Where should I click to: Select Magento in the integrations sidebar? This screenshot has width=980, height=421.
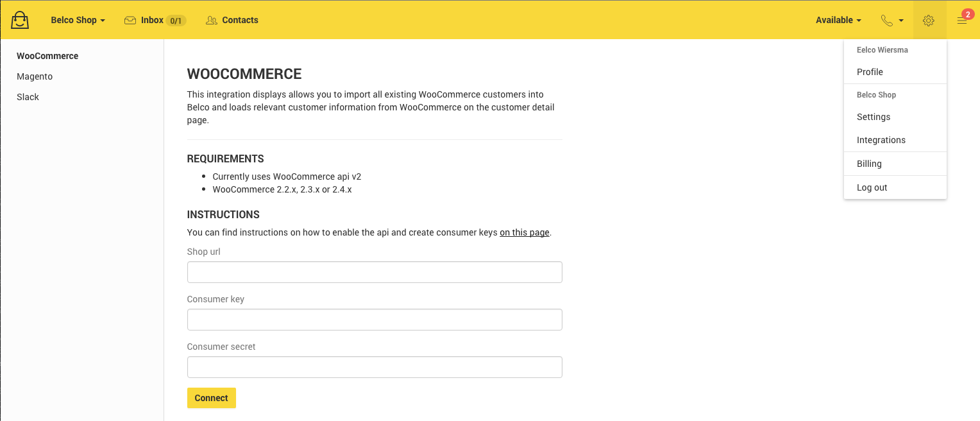pos(35,76)
